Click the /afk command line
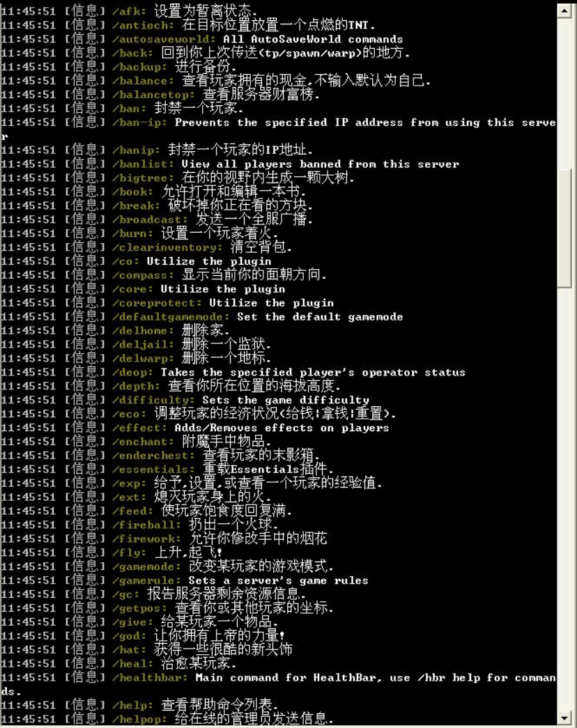 tap(129, 10)
